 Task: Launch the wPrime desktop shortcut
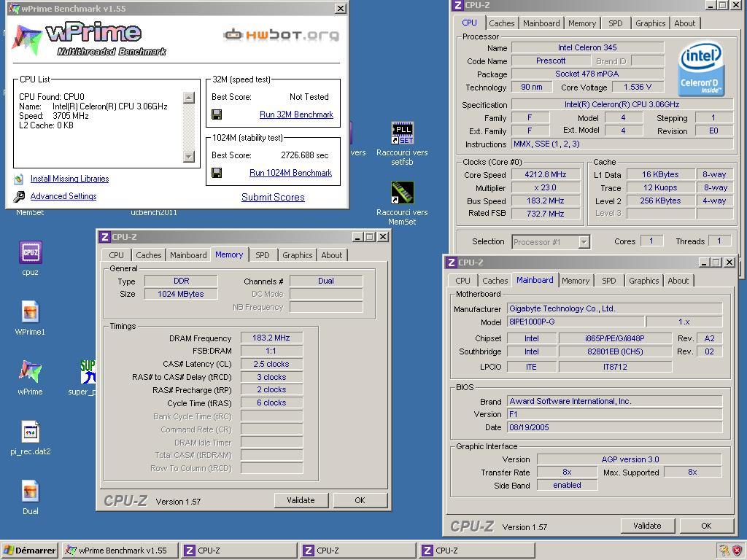point(31,372)
